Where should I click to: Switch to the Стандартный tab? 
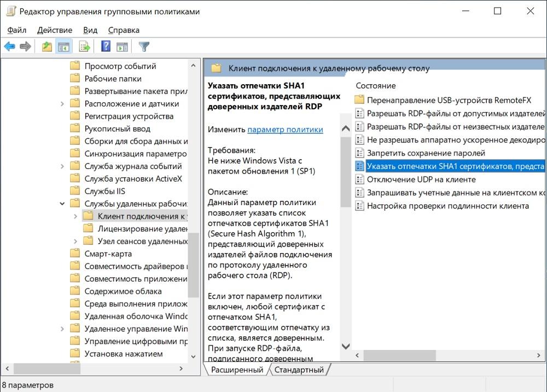coord(299,370)
